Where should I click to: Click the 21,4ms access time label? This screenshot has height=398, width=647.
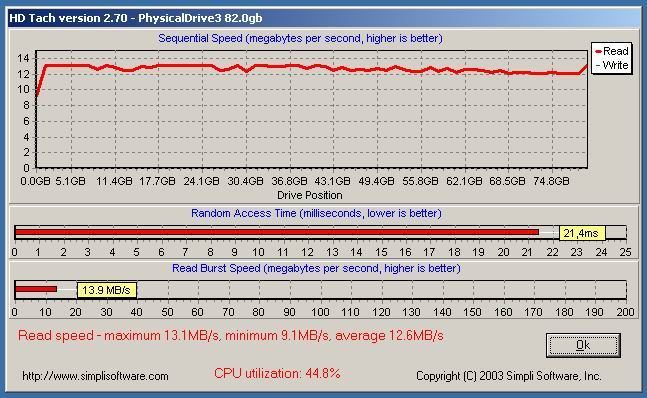coord(582,233)
